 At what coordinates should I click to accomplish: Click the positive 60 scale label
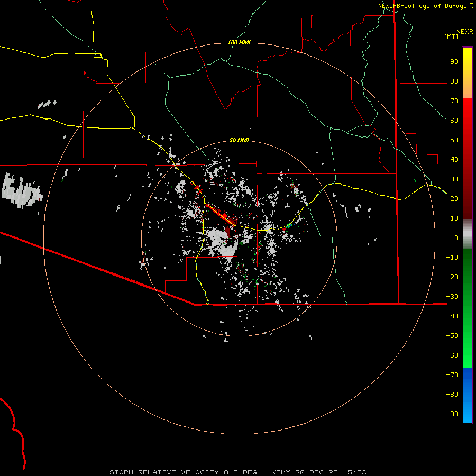click(x=454, y=121)
